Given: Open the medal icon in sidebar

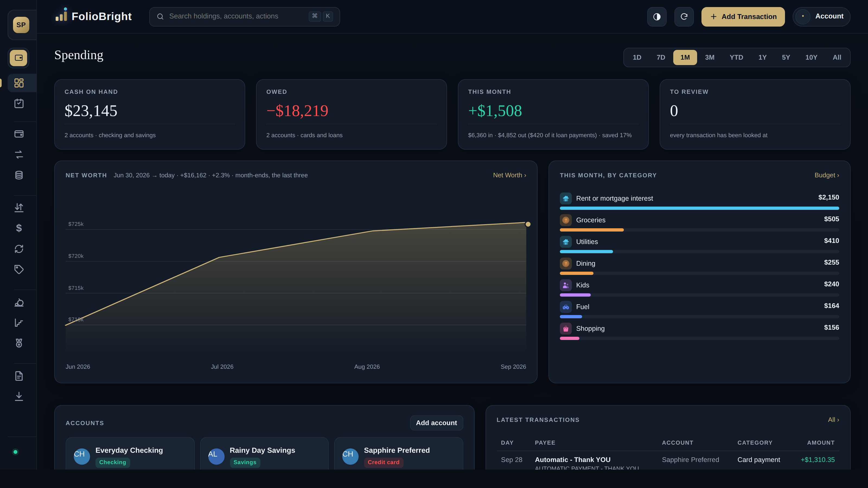Looking at the screenshot, I should (19, 343).
